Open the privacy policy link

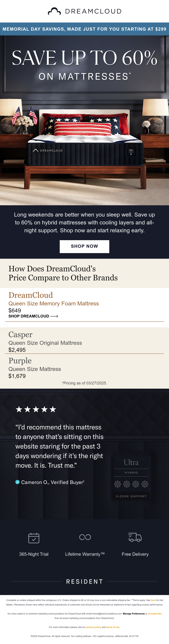click(93, 627)
